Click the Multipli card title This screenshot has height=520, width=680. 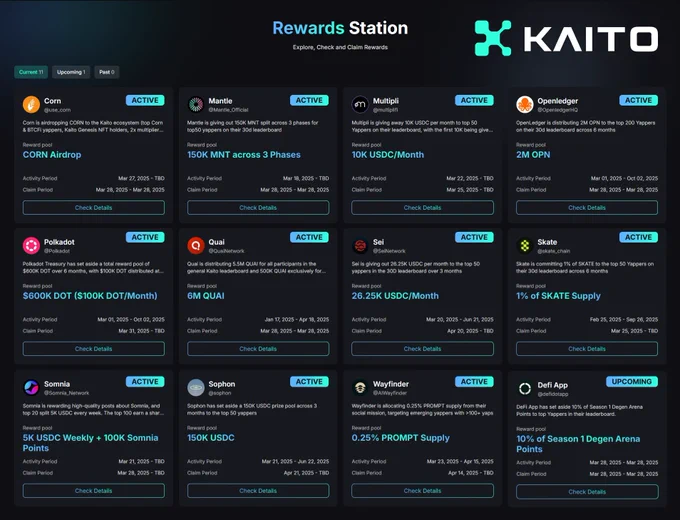(x=386, y=101)
